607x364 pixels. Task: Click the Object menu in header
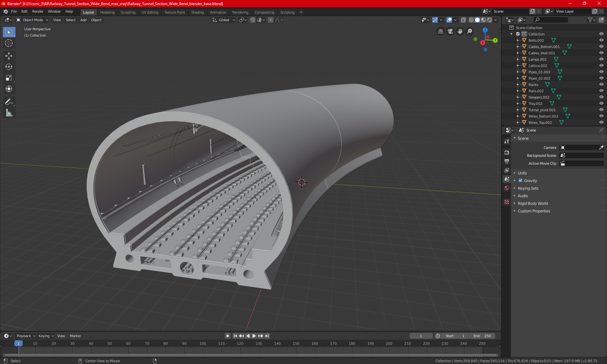(x=96, y=20)
